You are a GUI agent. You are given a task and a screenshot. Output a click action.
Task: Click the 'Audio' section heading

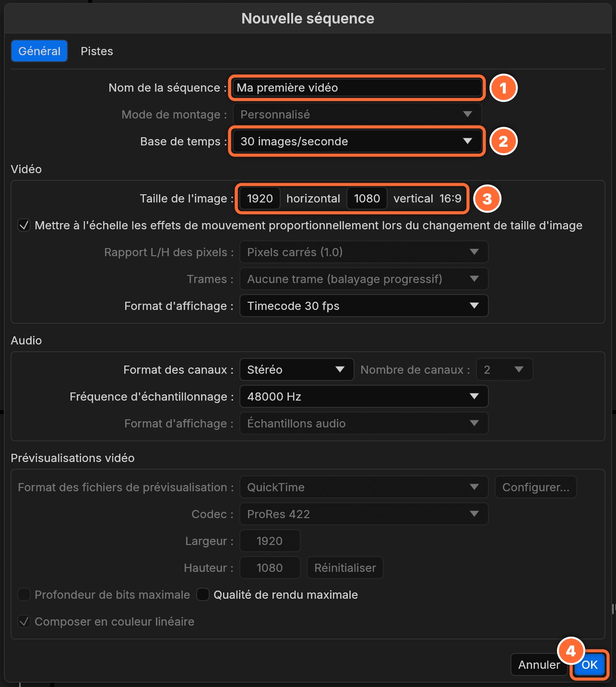pos(26,341)
